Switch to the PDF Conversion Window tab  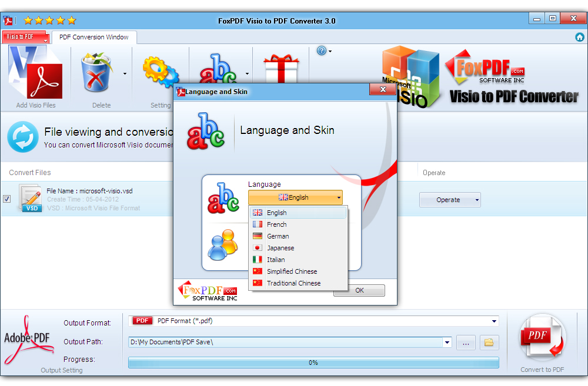point(93,37)
